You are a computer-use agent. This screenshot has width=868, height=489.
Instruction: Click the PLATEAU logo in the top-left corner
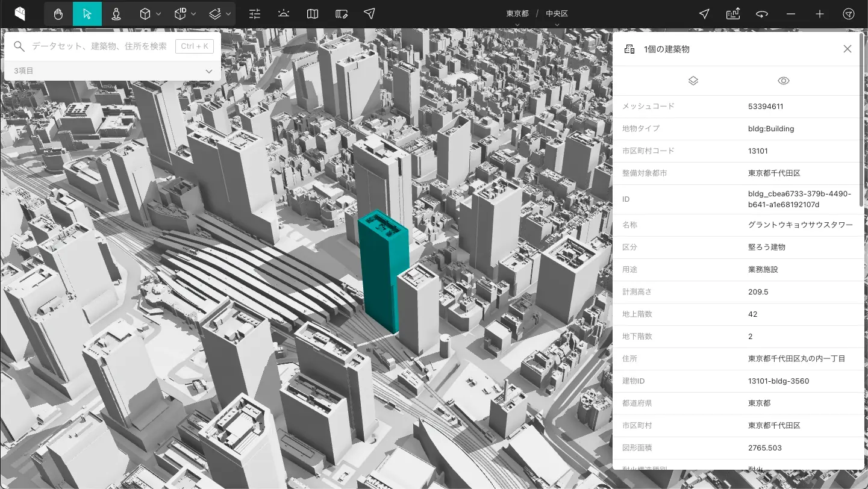click(x=20, y=14)
